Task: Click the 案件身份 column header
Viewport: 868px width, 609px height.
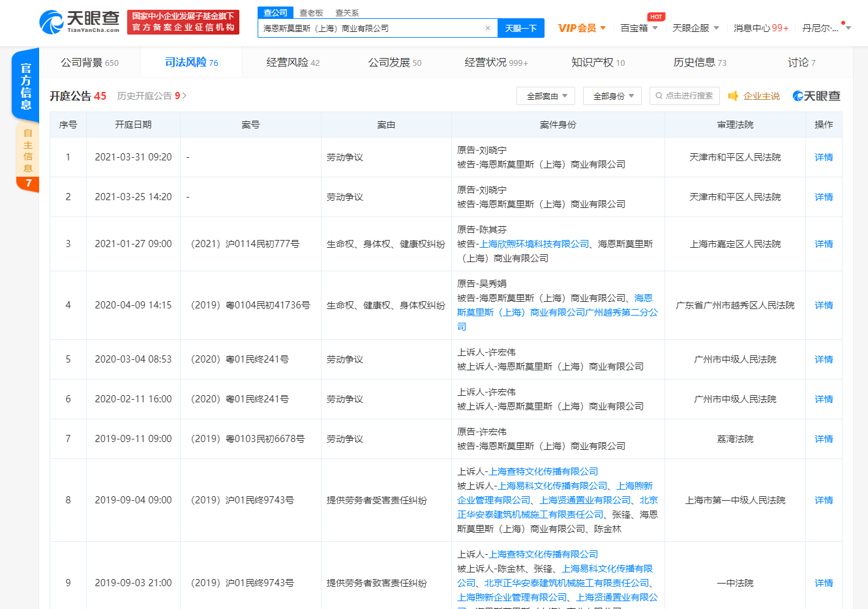Action: [558, 125]
